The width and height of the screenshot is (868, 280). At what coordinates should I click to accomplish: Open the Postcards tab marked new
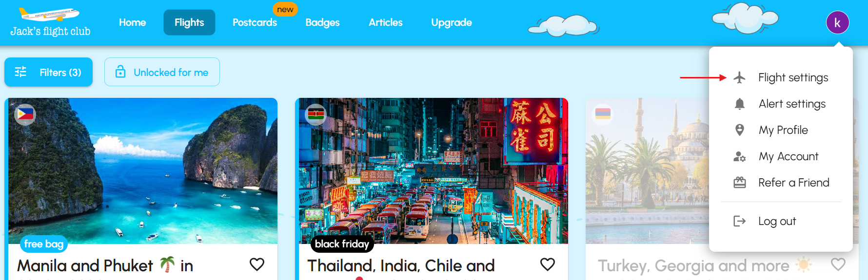tap(255, 22)
